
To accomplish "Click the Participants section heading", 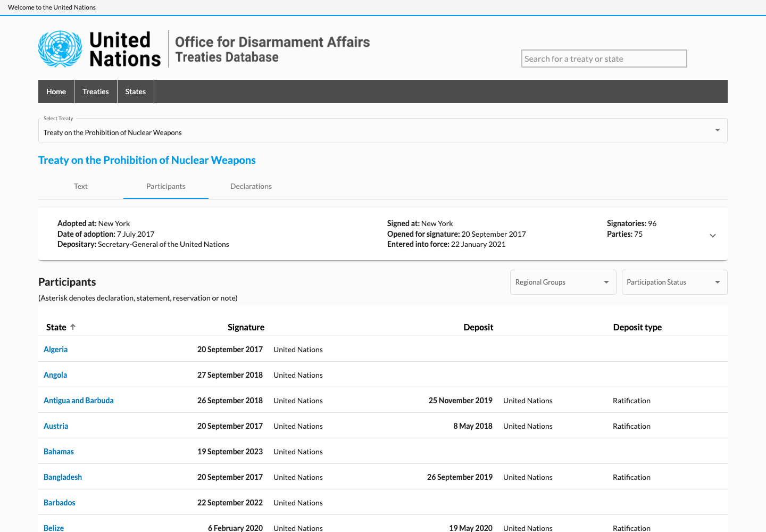I will 67,282.
